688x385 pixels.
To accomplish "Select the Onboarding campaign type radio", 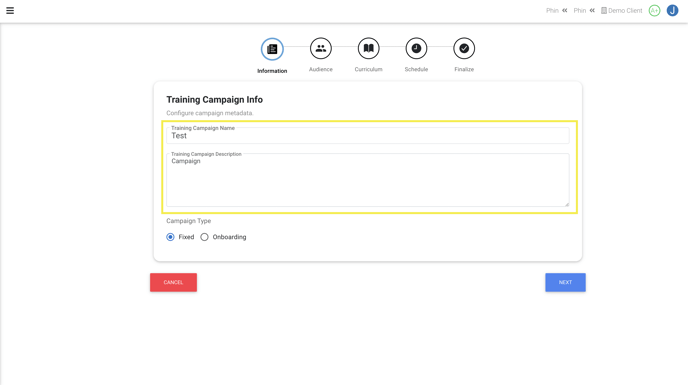I will tap(204, 237).
